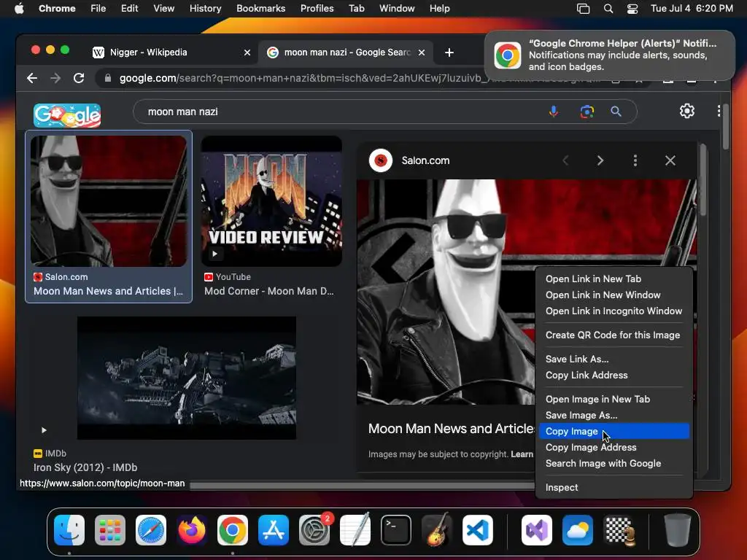
Task: Close the Wikipedia tab
Action: pyautogui.click(x=247, y=52)
